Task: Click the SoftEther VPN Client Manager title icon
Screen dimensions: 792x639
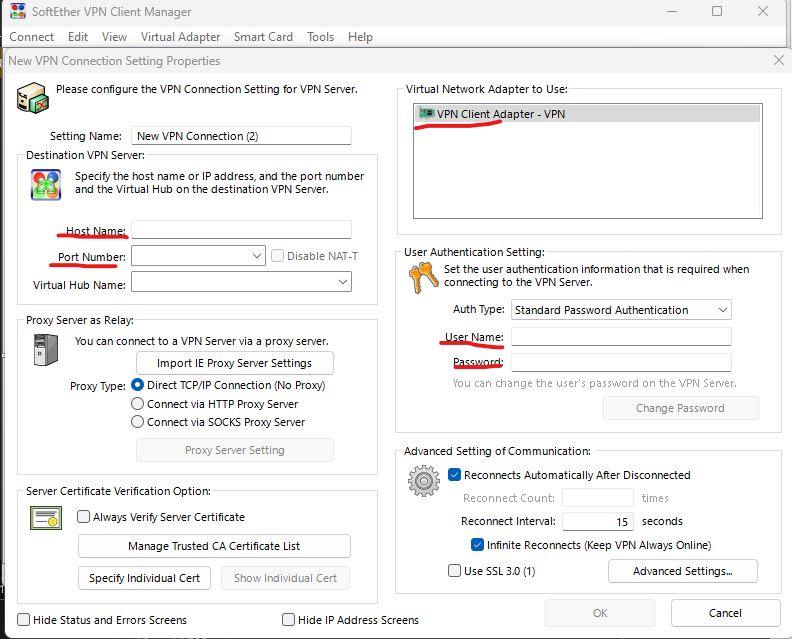Action: click(17, 12)
